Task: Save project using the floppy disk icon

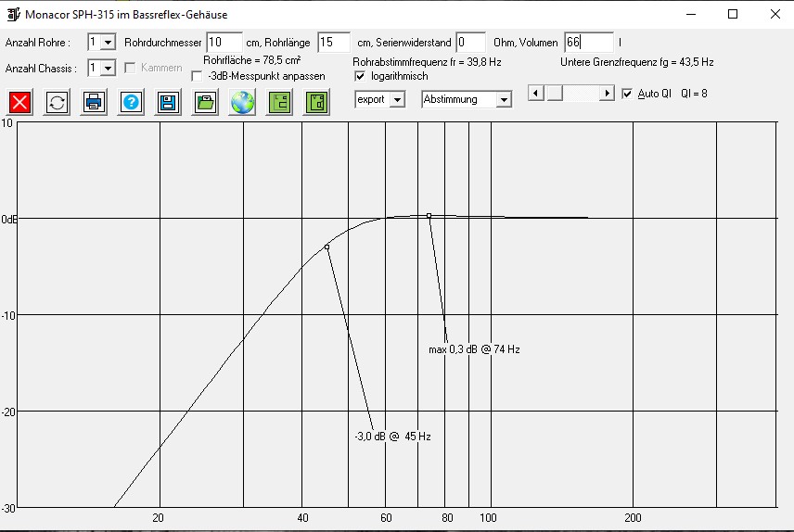Action: (x=168, y=102)
